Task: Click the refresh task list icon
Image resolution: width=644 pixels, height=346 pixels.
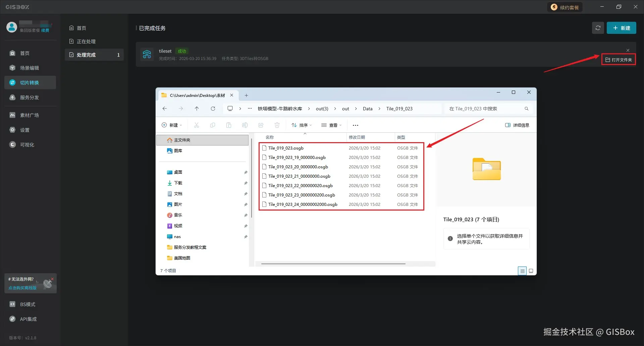Action: tap(598, 28)
